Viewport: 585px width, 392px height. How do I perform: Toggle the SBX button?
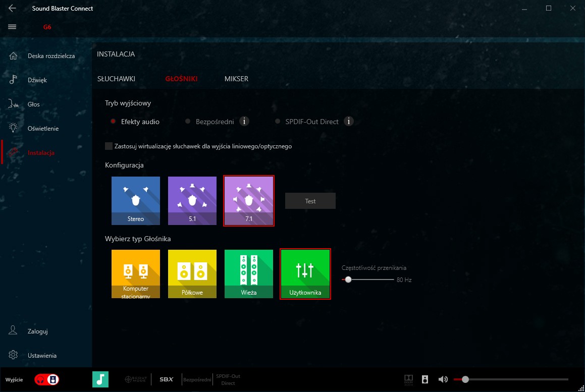[x=167, y=379]
